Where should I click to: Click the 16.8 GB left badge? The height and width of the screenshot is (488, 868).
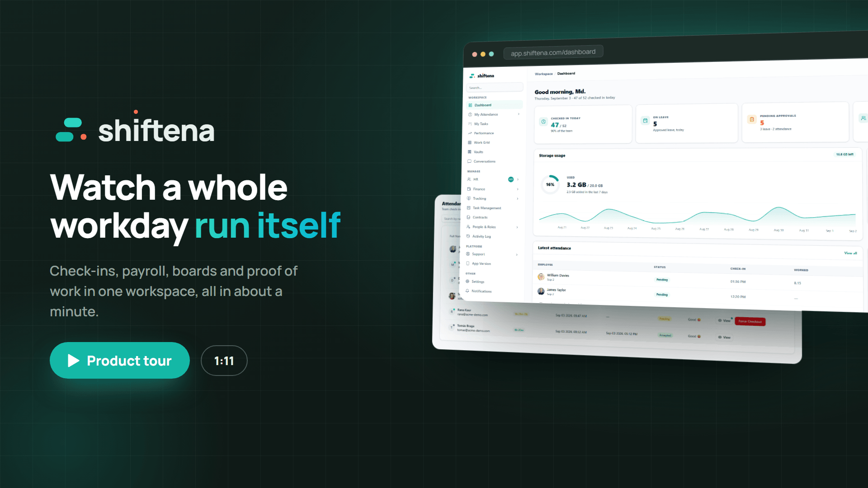844,154
